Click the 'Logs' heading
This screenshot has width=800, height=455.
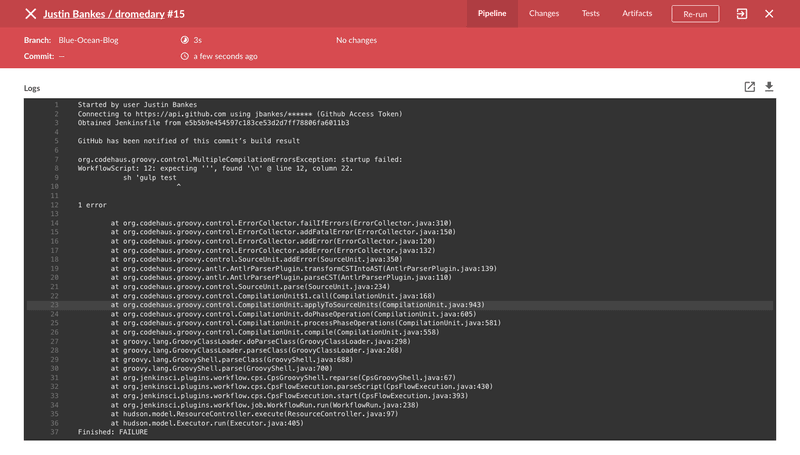click(32, 88)
